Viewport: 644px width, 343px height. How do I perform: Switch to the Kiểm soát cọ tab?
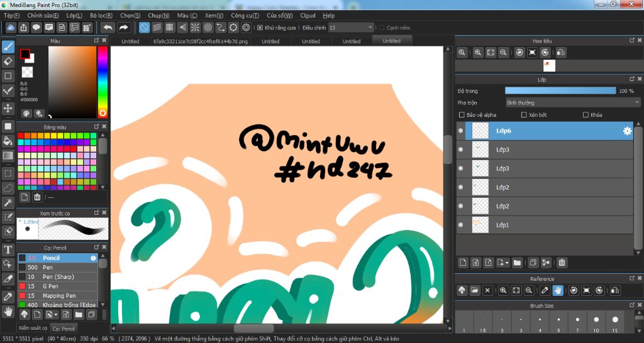33,328
